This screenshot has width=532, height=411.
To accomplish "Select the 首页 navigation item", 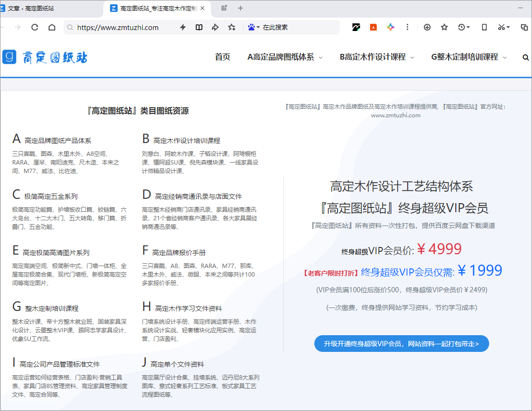I will 222,57.
